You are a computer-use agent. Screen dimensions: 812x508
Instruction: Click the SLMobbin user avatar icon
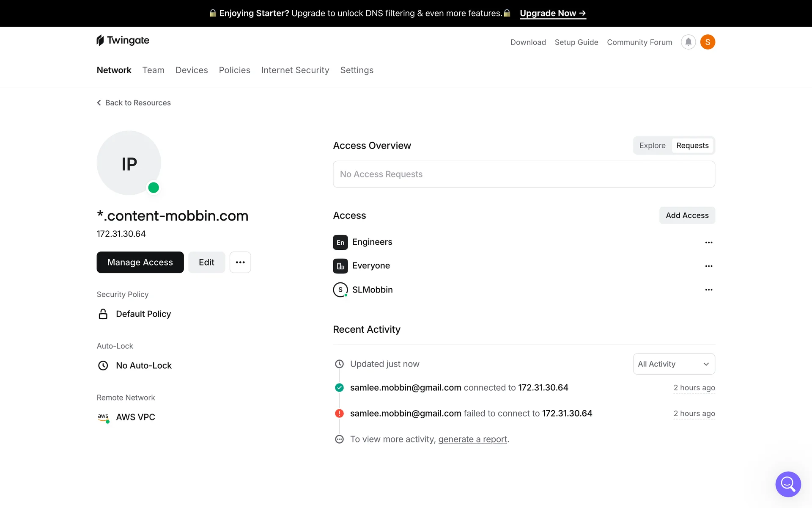340,290
